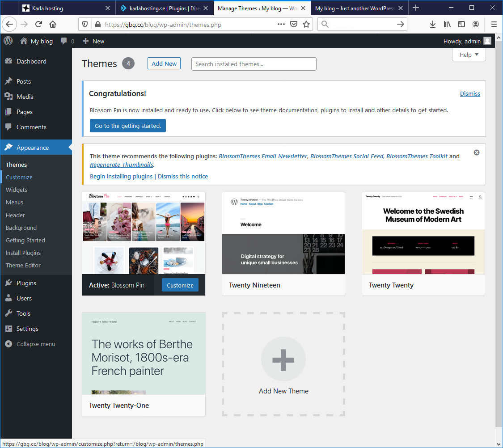
Task: Dismiss the Congratulations notice
Action: 470,93
